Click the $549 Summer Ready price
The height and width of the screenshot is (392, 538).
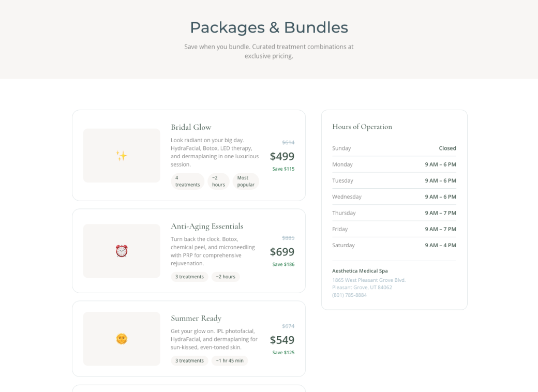tap(282, 340)
